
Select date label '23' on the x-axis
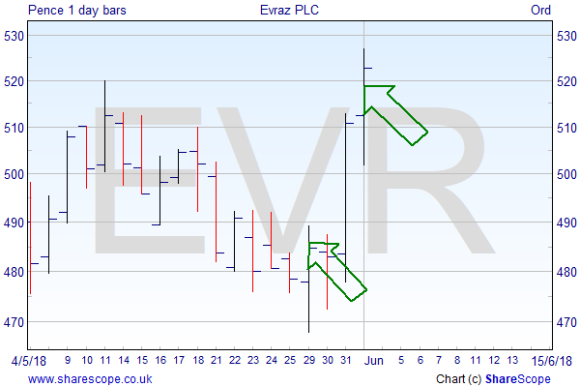[253, 360]
